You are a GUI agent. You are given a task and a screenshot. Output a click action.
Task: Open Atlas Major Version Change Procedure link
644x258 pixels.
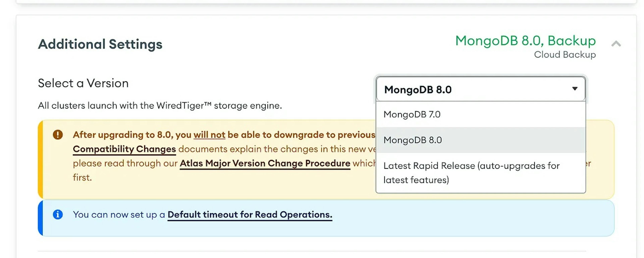point(265,163)
